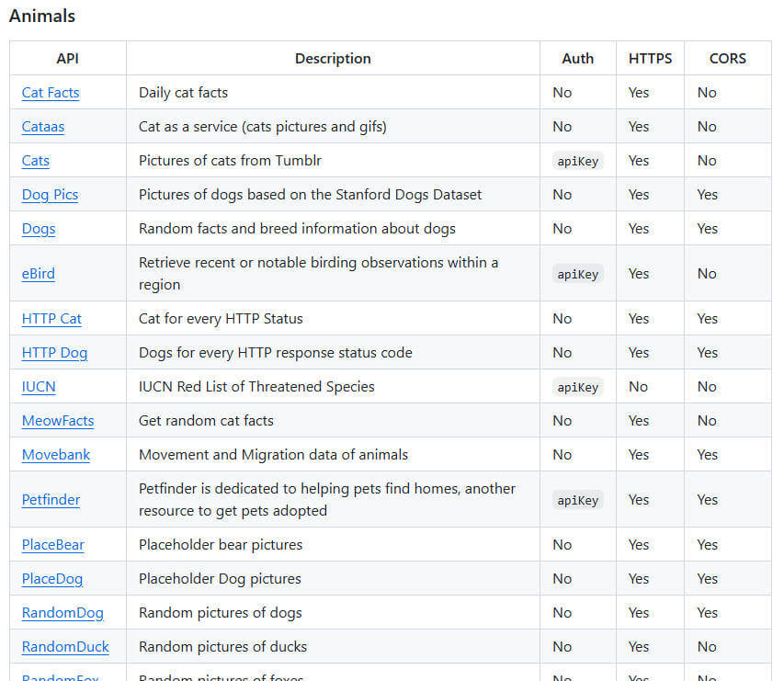Click the apiKey tag in Cats row
784x681 pixels.
577,161
